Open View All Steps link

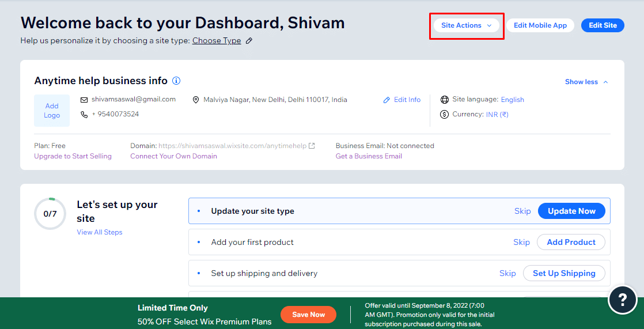tap(100, 232)
